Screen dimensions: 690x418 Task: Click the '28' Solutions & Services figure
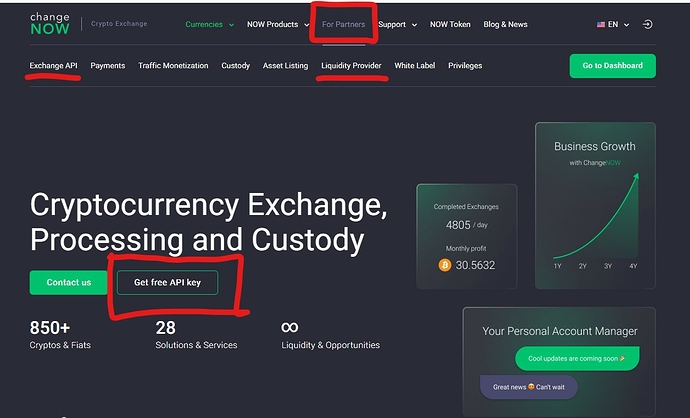click(x=165, y=328)
